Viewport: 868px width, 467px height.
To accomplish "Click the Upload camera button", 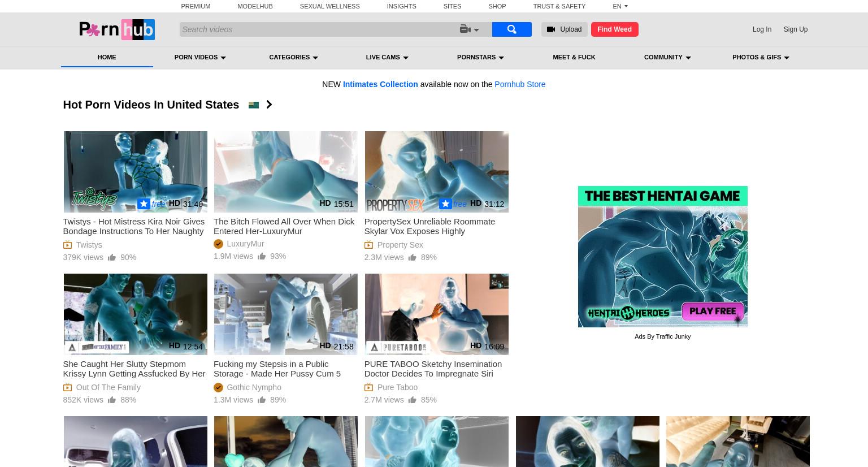I will pyautogui.click(x=564, y=29).
